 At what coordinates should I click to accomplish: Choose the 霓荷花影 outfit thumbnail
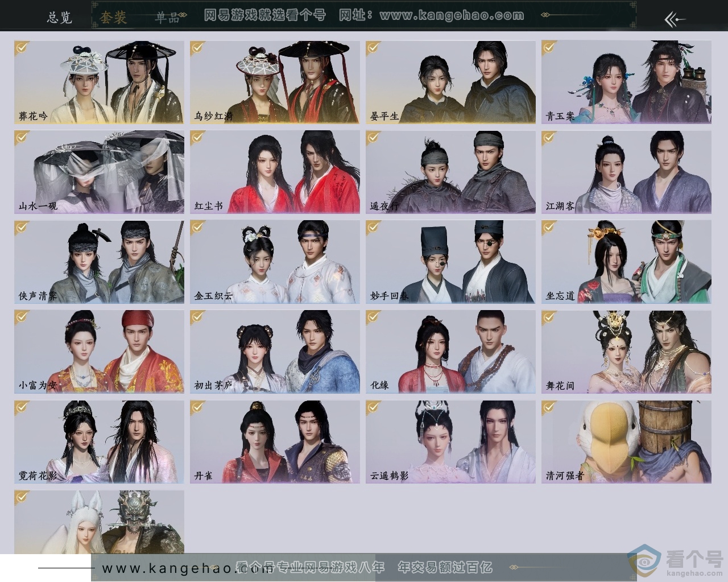tap(99, 442)
